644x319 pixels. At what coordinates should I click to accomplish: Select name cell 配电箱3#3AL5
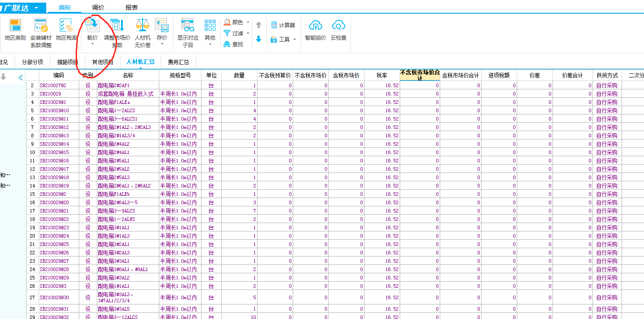click(128, 309)
